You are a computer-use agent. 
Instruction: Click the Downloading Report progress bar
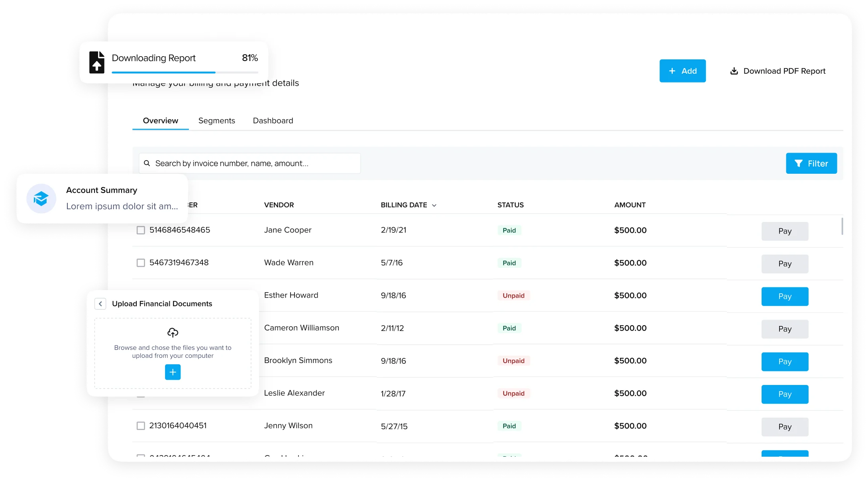(185, 73)
